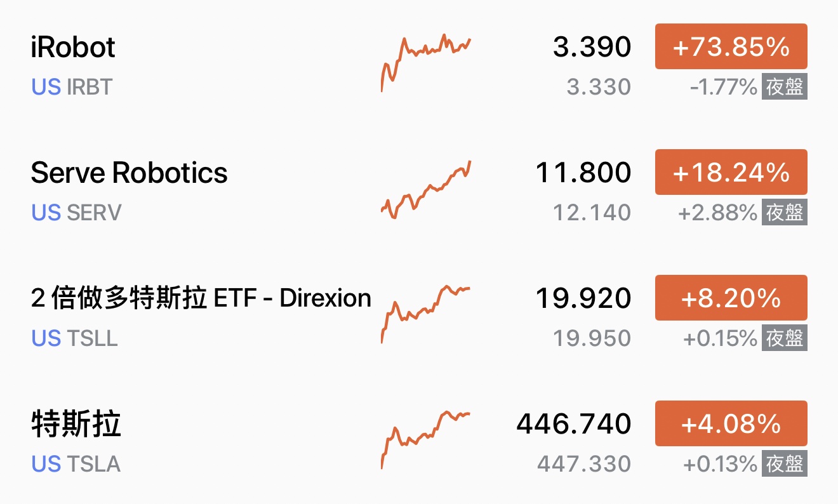Click the +18.24% change badge
Viewport: 838px width, 504px height.
click(731, 173)
